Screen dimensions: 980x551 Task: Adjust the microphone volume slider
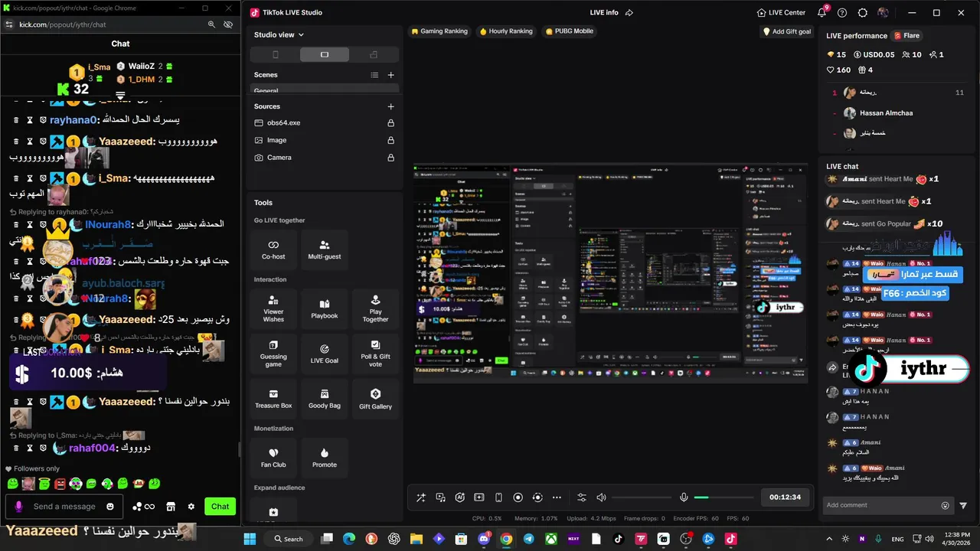coord(725,497)
